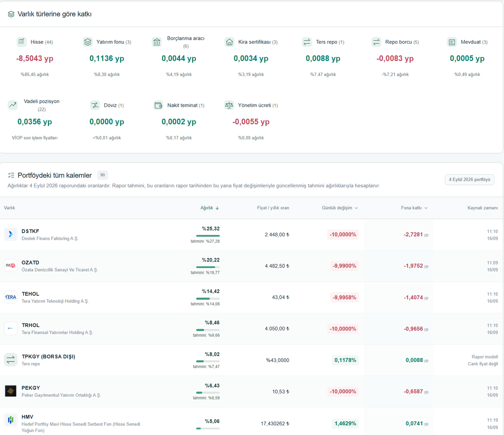Click the Ters repo arrows icon
Image resolution: width=504 pixels, height=435 pixels.
tap(307, 42)
